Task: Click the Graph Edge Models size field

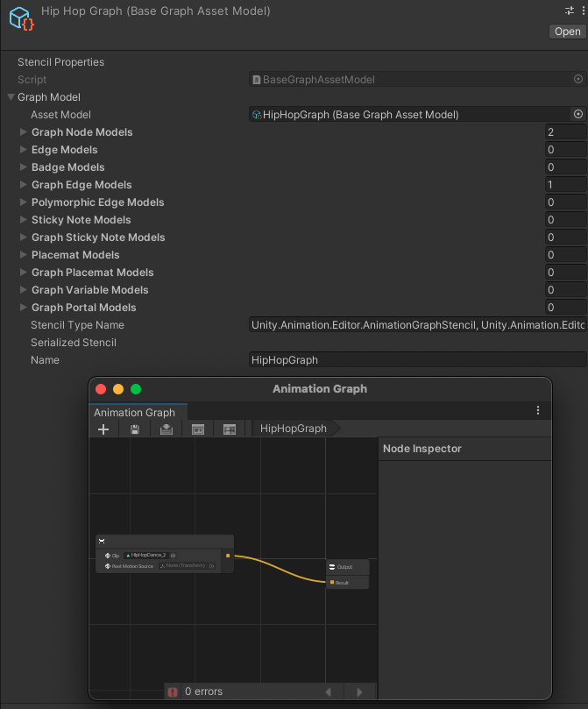Action: [565, 185]
